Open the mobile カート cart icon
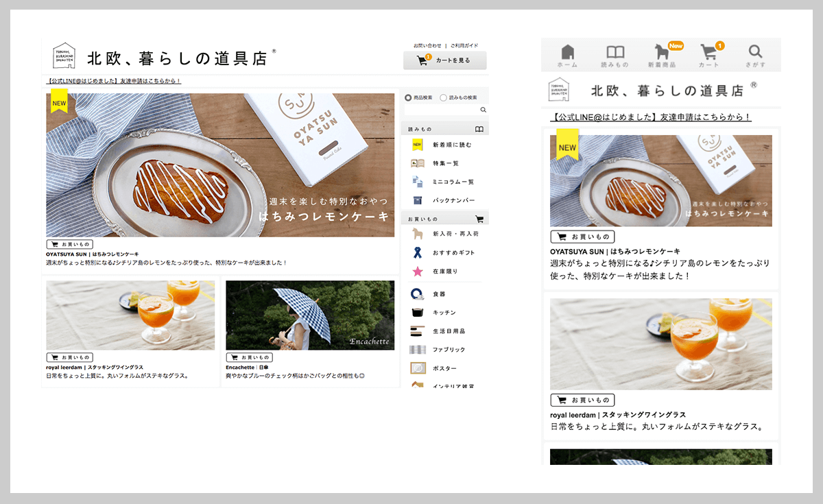Image resolution: width=823 pixels, height=504 pixels. (x=708, y=52)
